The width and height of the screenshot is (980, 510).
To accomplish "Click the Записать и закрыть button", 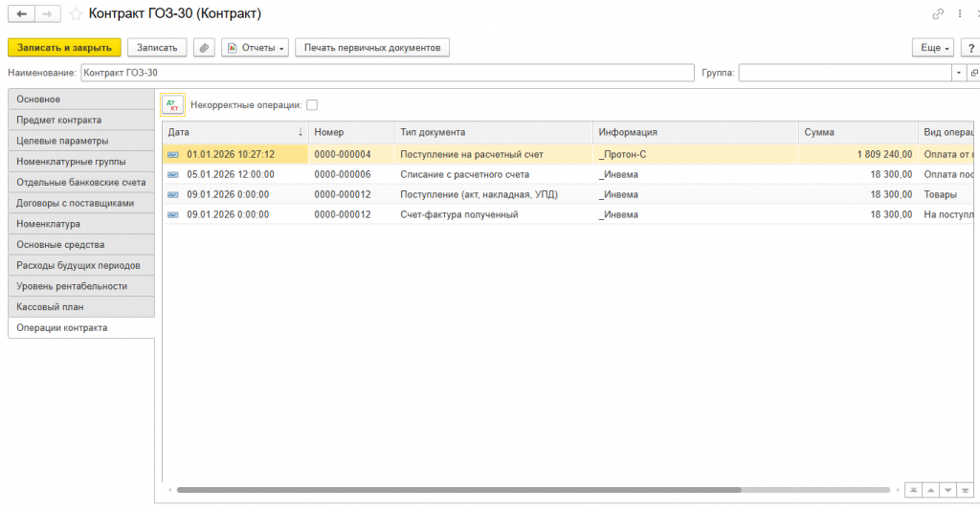I will pyautogui.click(x=64, y=48).
